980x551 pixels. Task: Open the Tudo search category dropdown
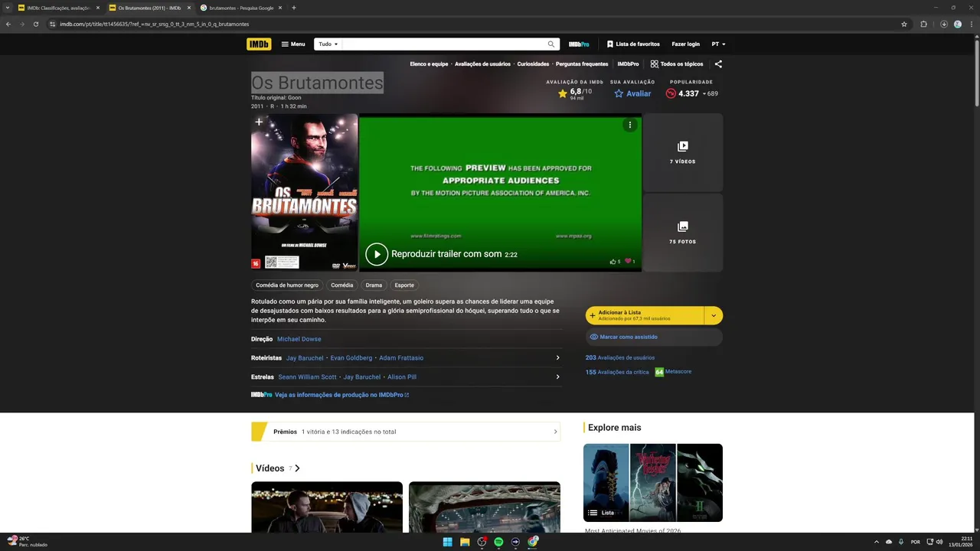328,44
